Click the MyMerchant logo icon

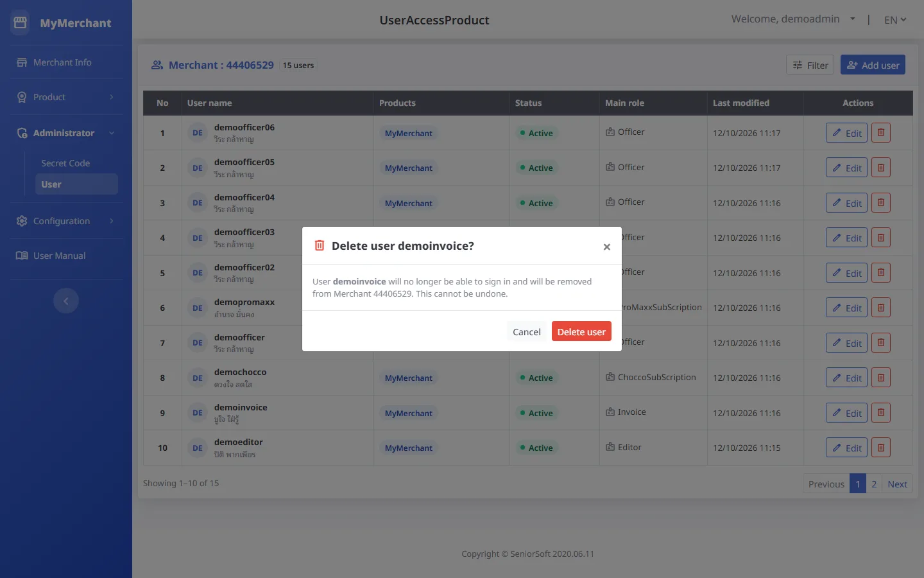click(20, 23)
